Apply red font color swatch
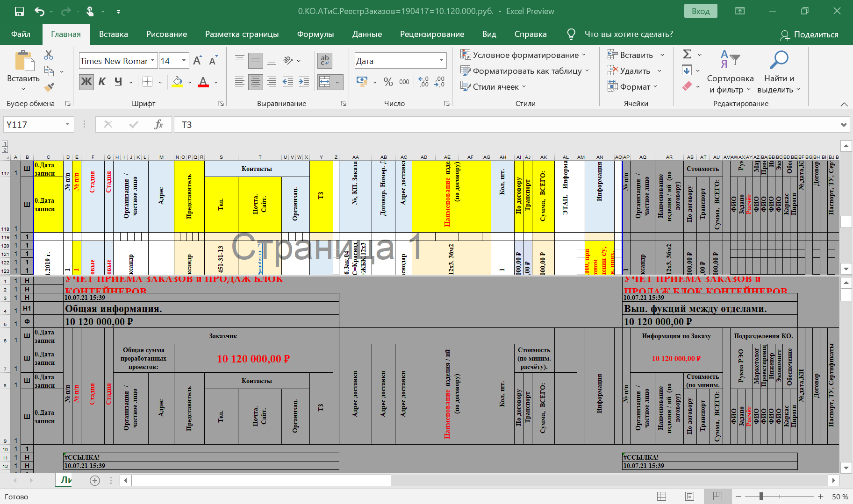This screenshot has width=853, height=504. (x=203, y=82)
